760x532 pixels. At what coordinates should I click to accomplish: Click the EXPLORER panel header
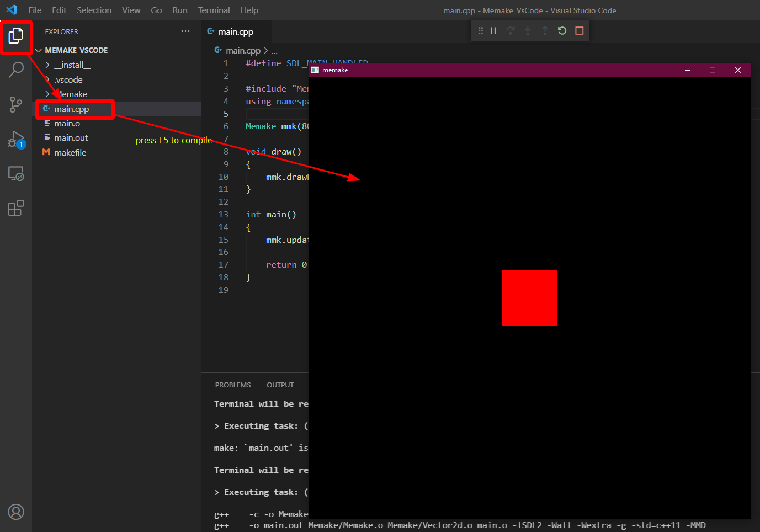pos(62,31)
